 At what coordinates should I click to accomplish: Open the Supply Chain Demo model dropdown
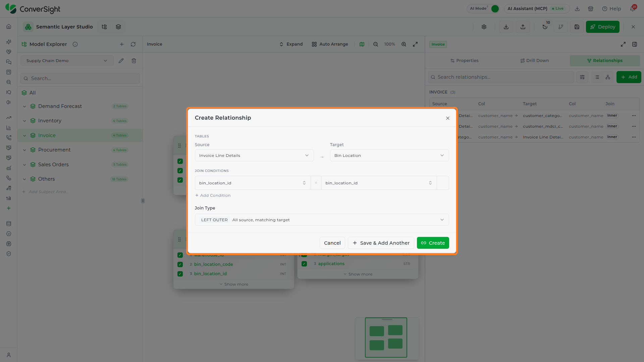67,61
